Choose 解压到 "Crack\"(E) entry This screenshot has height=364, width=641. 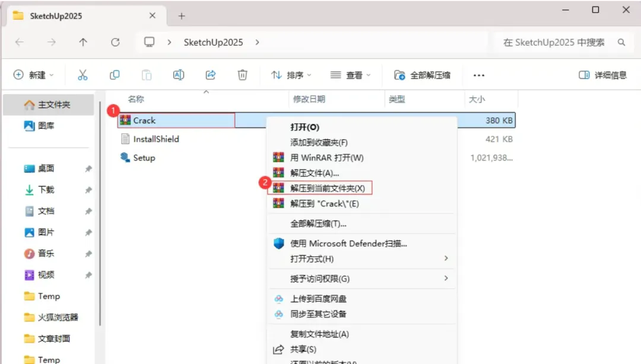point(362,203)
